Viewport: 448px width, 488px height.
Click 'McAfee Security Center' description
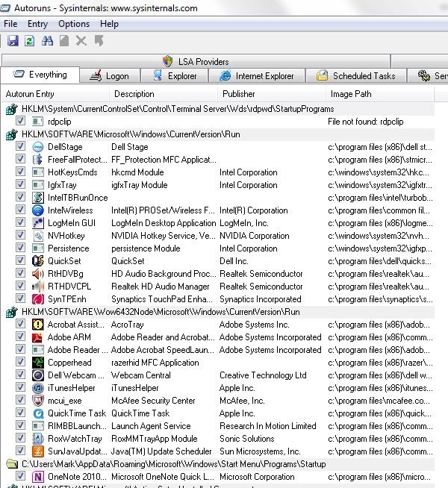coord(153,401)
